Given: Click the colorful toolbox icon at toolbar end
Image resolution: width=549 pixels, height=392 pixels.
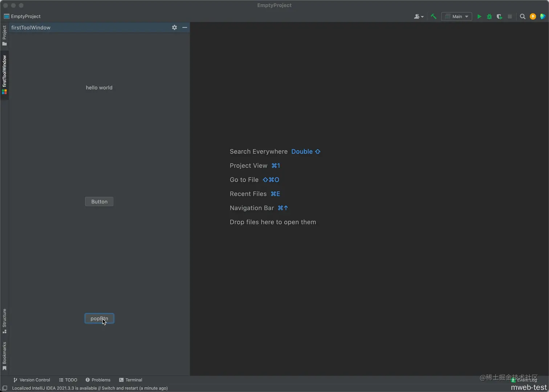Looking at the screenshot, I should [x=543, y=16].
